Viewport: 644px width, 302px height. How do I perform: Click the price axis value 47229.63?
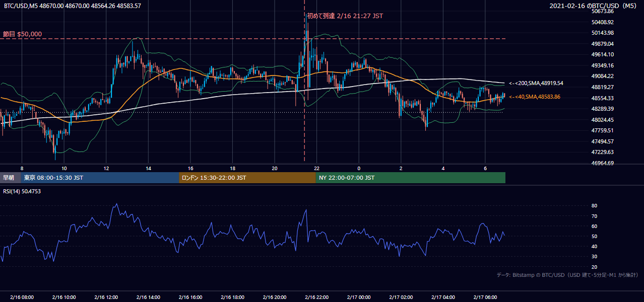click(602, 152)
